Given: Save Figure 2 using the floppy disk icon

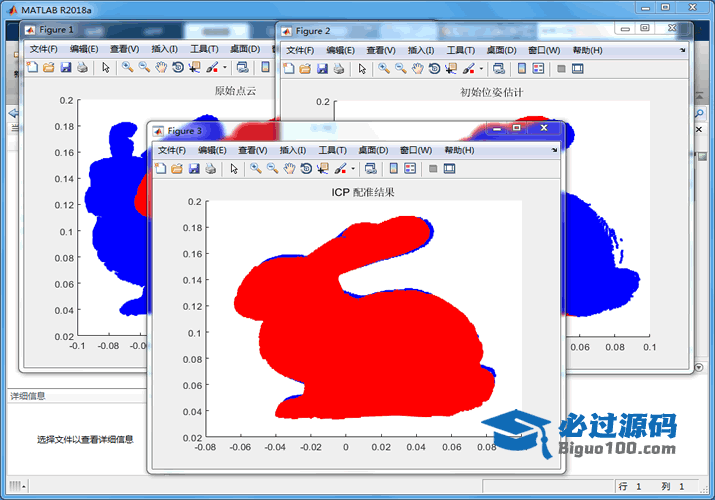Looking at the screenshot, I should click(322, 69).
